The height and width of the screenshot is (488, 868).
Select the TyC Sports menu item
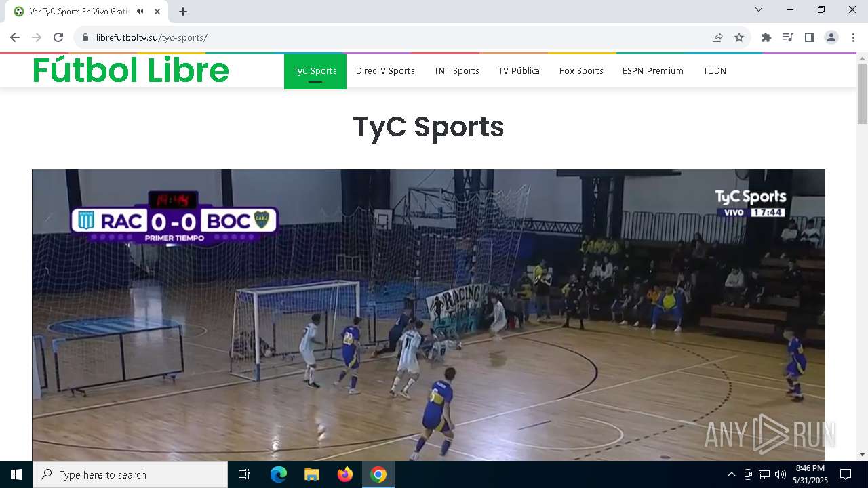(x=315, y=71)
